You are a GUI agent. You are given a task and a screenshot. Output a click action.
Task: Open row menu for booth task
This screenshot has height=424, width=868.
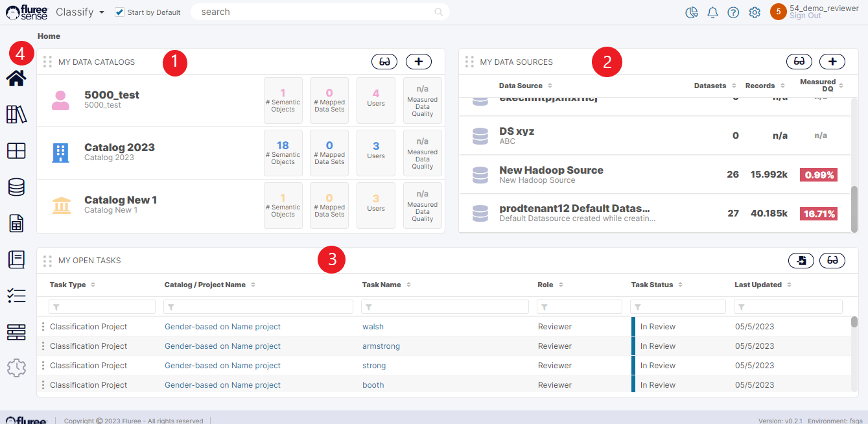pos(43,385)
